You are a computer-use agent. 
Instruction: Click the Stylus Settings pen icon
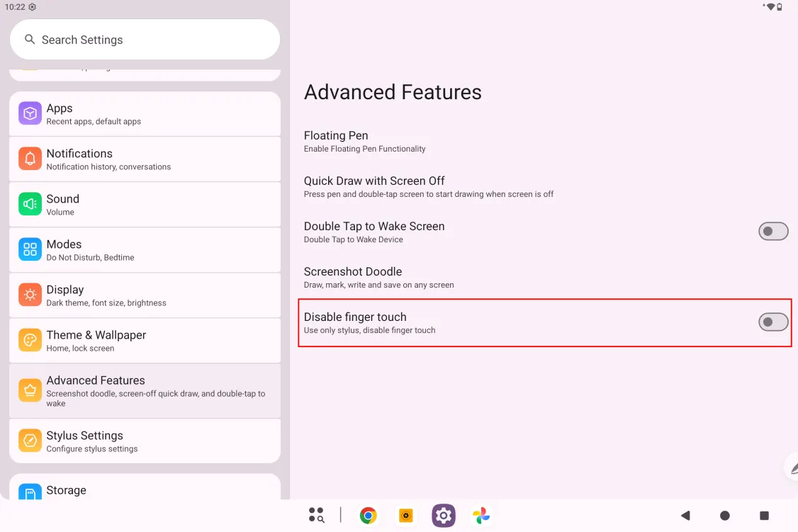[x=30, y=441]
